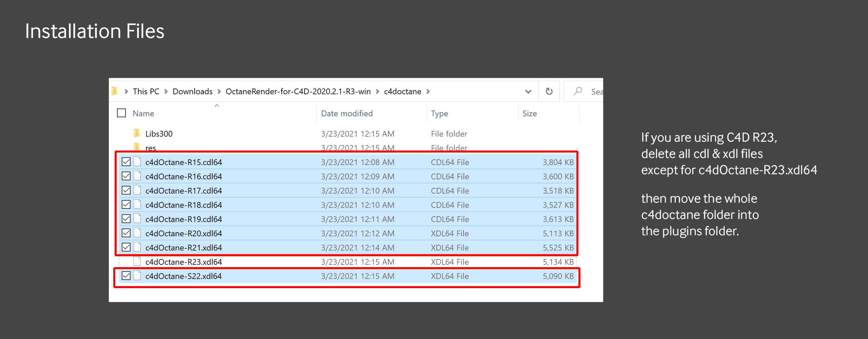Sort files by the Size column

[x=530, y=114]
